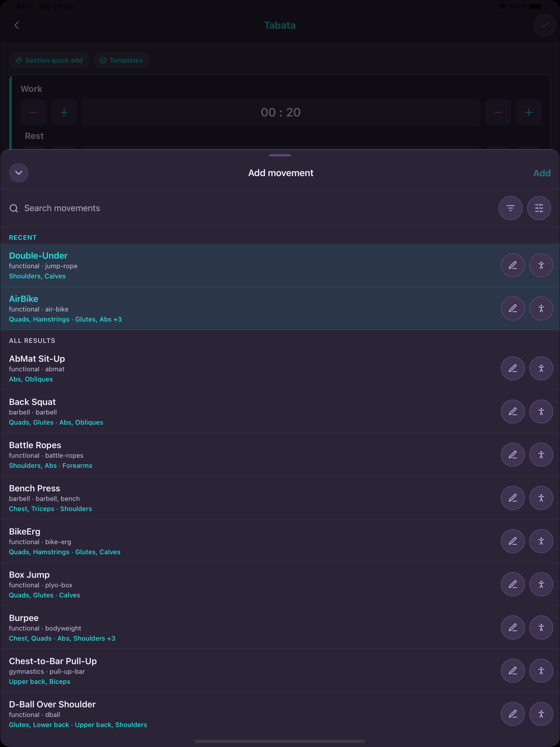Decrease Work minutes with left minus
The width and height of the screenshot is (560, 747).
click(33, 112)
